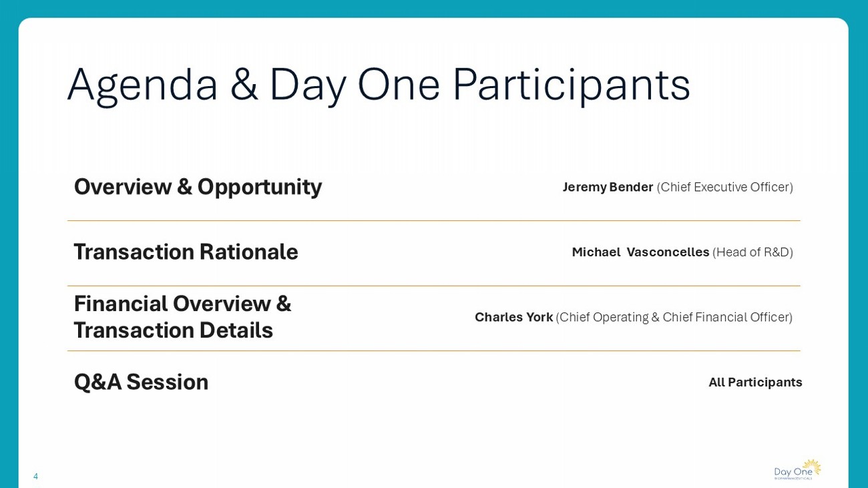868x488 pixels.
Task: Click the Day One Biopharmaceuticals wordmark text
Action: pos(793,473)
